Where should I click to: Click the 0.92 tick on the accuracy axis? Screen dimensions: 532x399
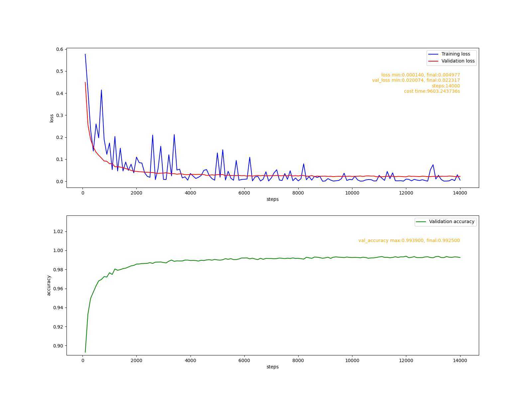coord(58,327)
